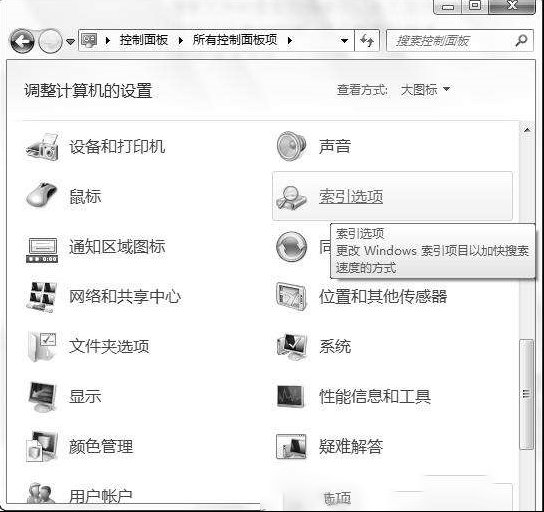This screenshot has width=544, height=512.
Task: Open the Folder Options icon (文件夹选项)
Action: tap(42, 347)
